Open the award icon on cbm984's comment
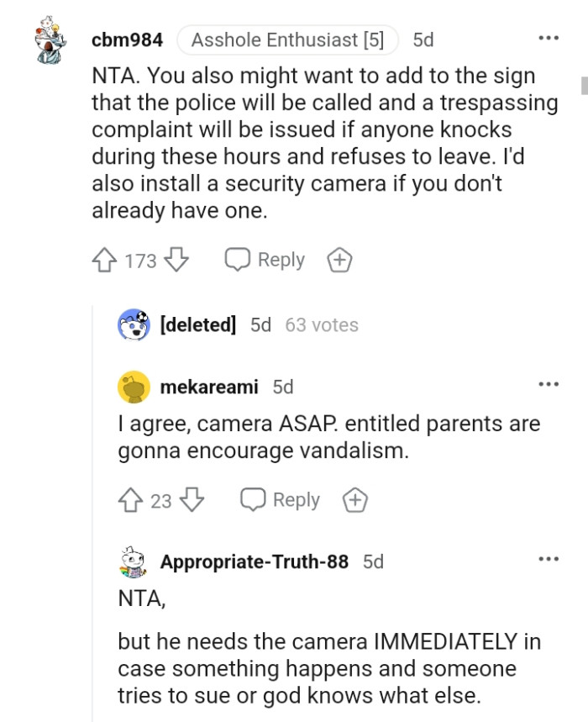This screenshot has height=722, width=588. pos(339,260)
